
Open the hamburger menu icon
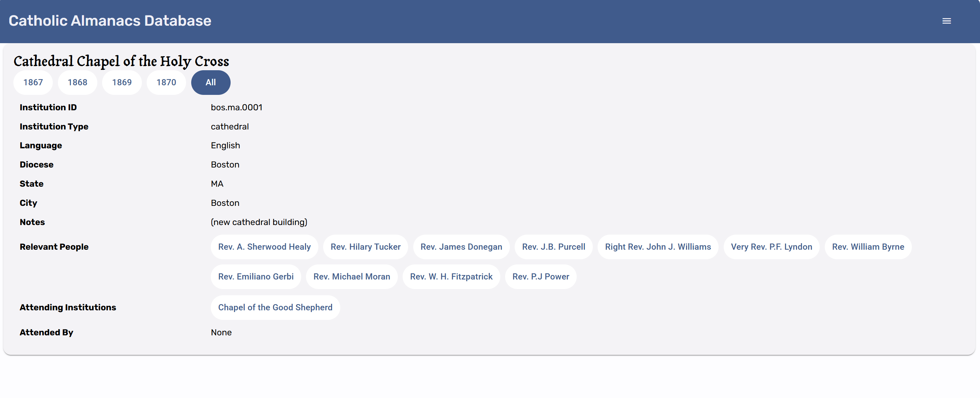946,21
